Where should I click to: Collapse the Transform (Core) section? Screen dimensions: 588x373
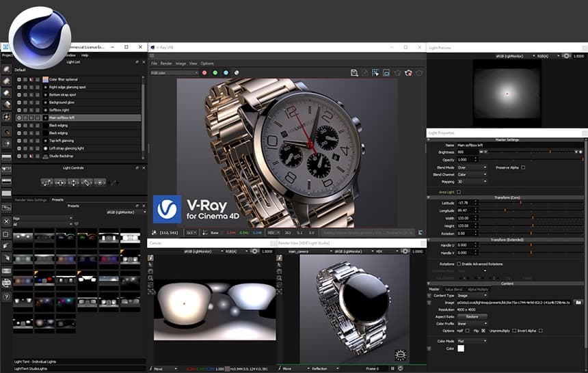[x=429, y=197]
